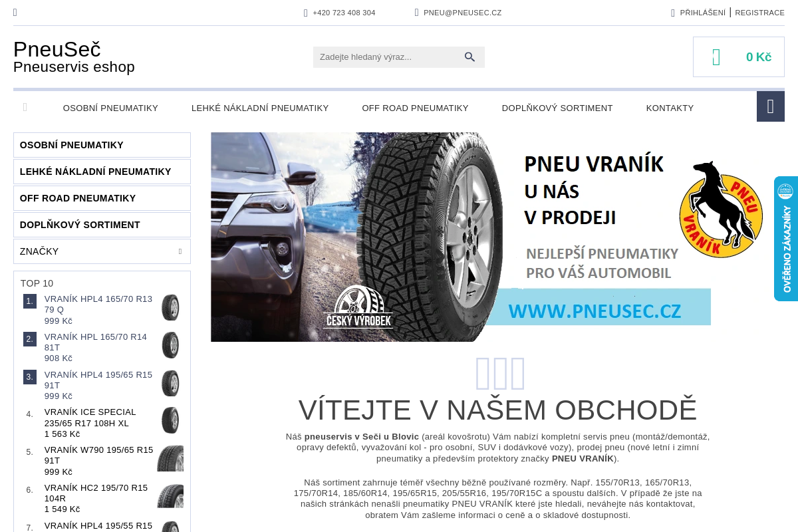Image resolution: width=798 pixels, height=532 pixels.
Task: Click the Registrace link
Action: click(x=759, y=13)
